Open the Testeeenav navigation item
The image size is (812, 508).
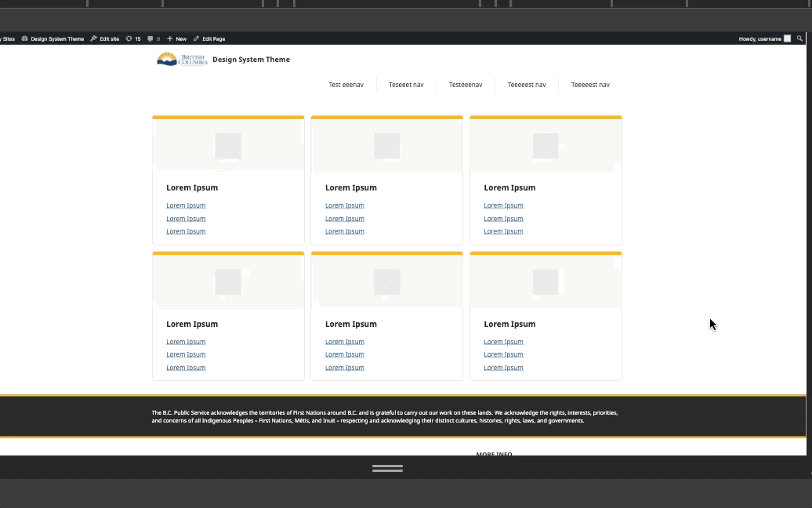click(466, 85)
